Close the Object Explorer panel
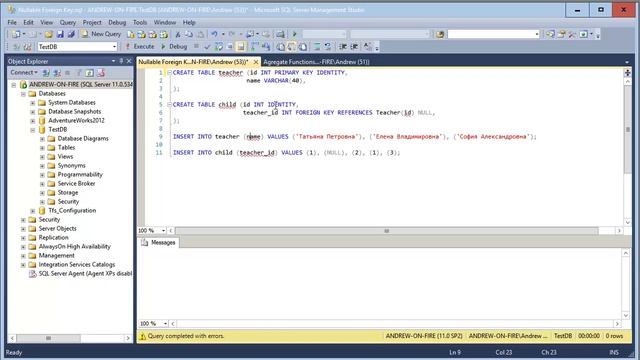Screen dimensions: 640x360 tap(129, 61)
